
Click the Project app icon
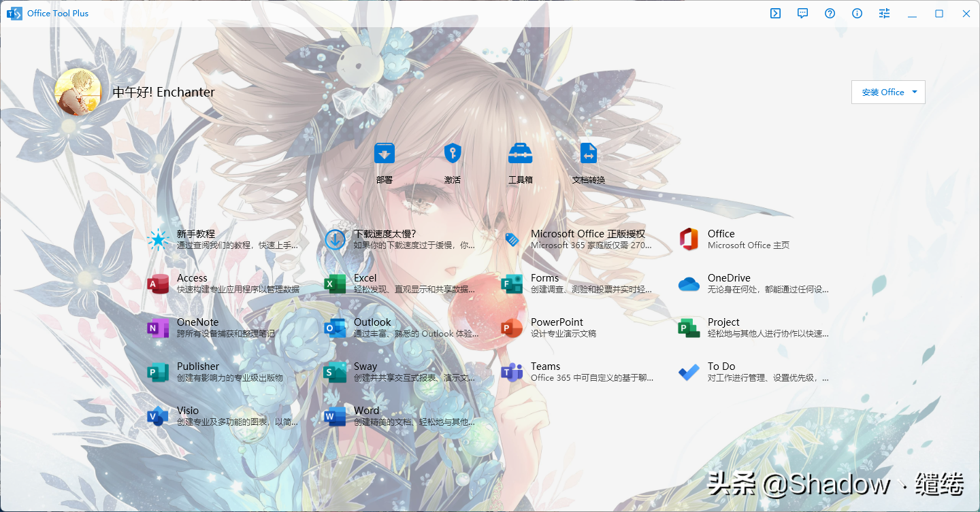coord(689,328)
